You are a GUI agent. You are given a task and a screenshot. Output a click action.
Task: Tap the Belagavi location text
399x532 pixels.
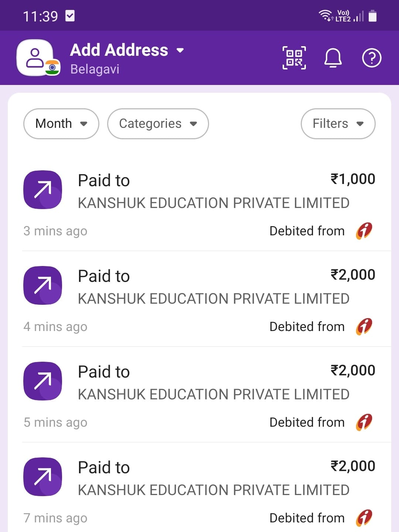(95, 69)
